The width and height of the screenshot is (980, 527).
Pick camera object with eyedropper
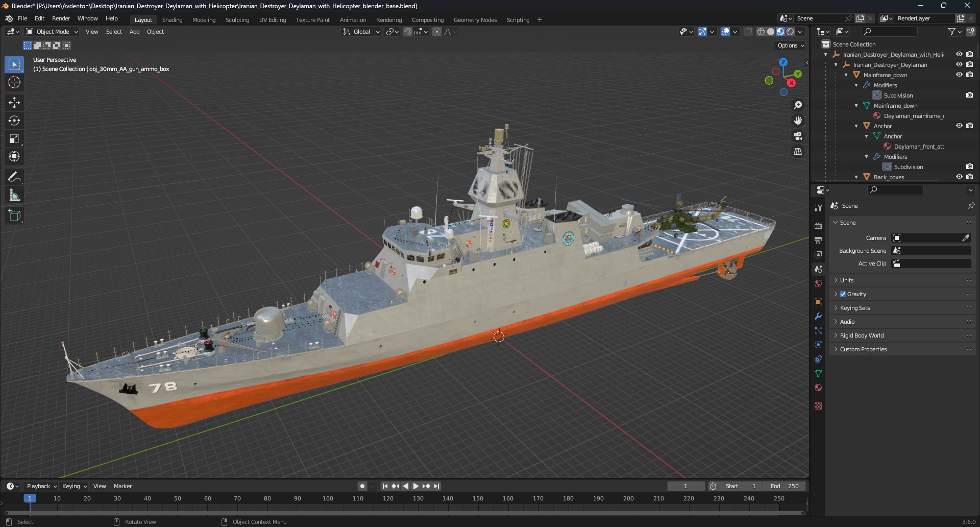(966, 238)
